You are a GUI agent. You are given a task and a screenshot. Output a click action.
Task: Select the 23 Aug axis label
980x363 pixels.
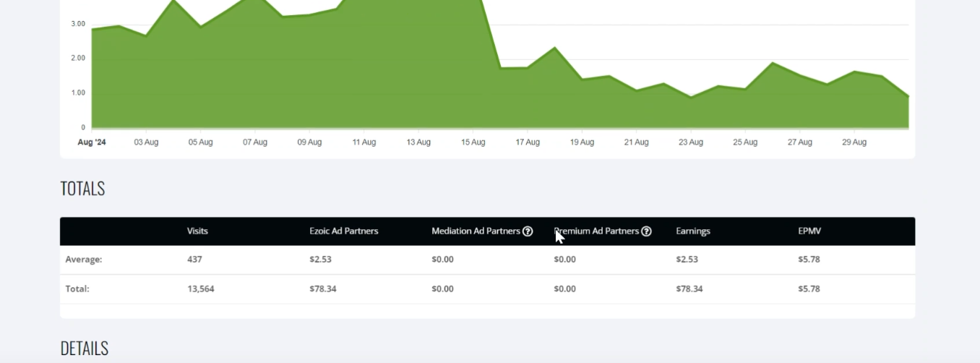(x=691, y=142)
